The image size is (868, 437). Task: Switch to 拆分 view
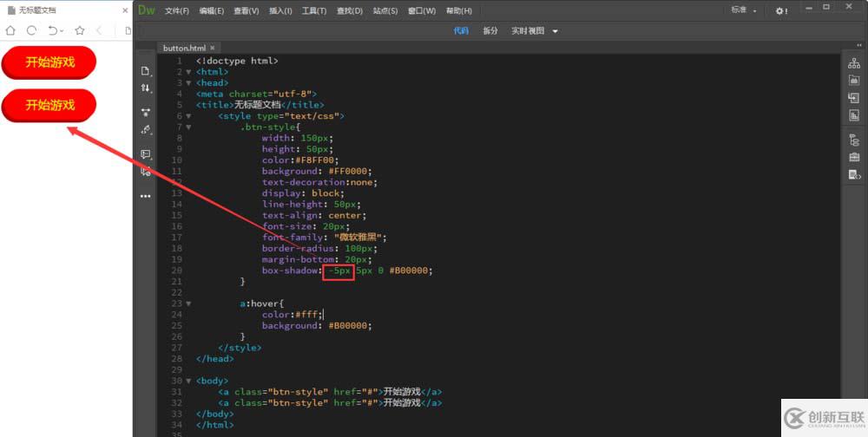click(490, 31)
